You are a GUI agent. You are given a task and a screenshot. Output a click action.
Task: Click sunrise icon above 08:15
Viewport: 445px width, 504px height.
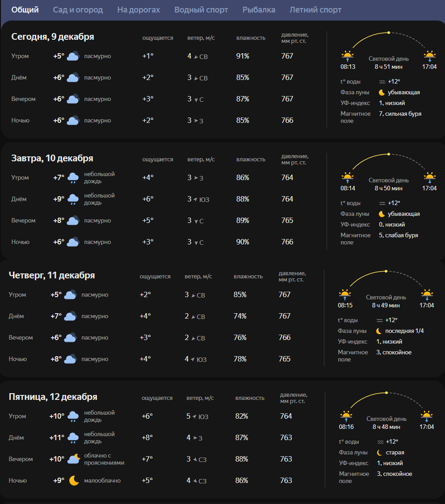[345, 294]
